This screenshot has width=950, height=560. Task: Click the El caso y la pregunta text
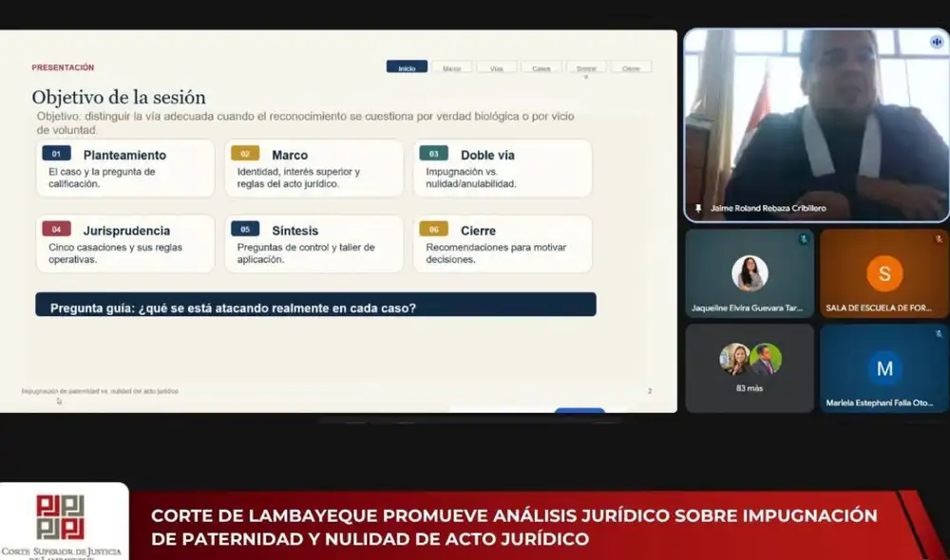pyautogui.click(x=102, y=177)
